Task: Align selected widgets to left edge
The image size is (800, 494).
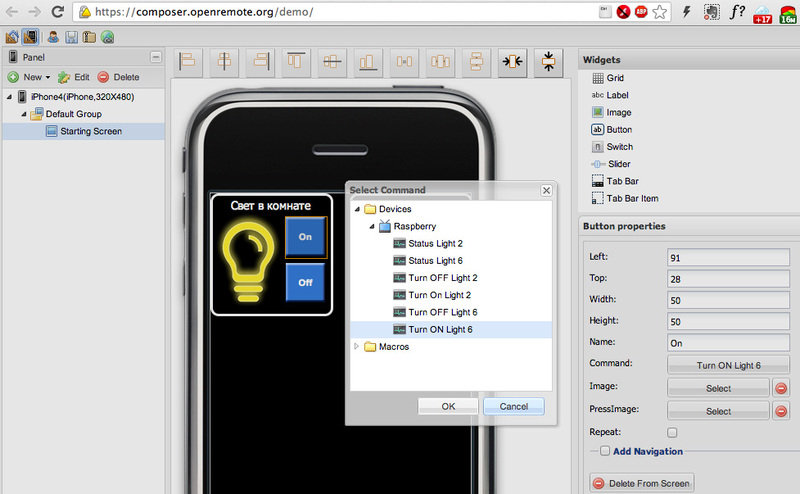Action: coord(188,62)
